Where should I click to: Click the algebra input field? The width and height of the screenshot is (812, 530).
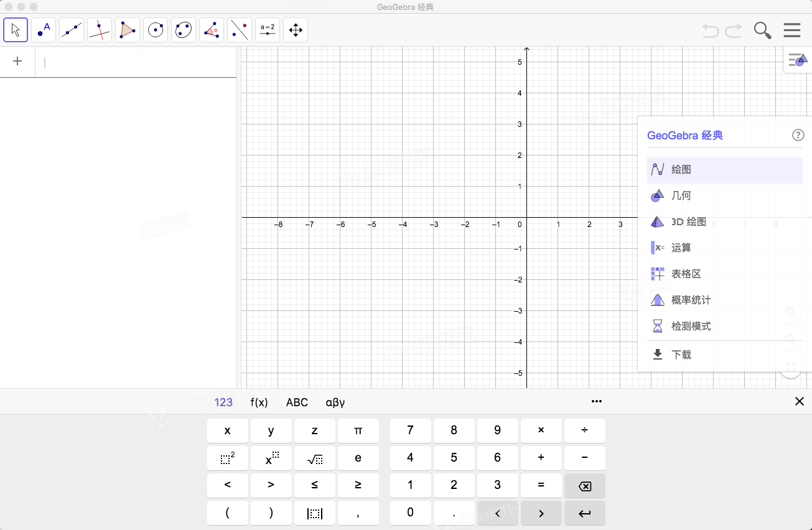pos(136,62)
